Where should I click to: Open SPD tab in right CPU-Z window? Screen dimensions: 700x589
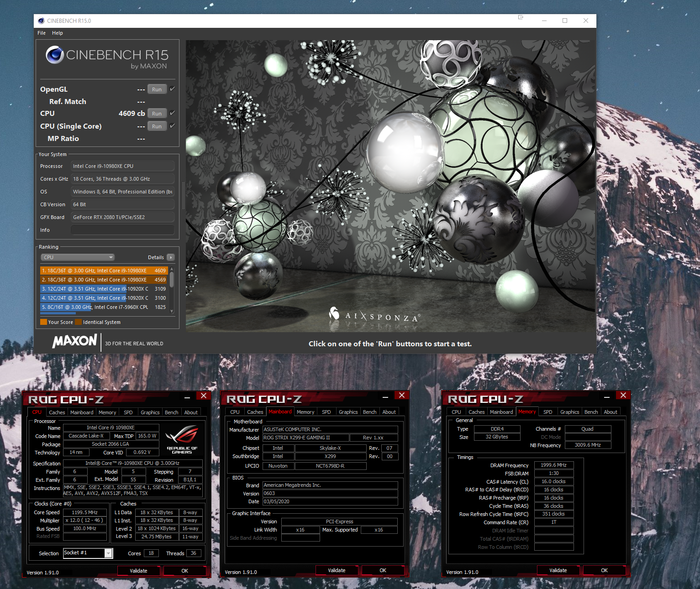tap(548, 412)
